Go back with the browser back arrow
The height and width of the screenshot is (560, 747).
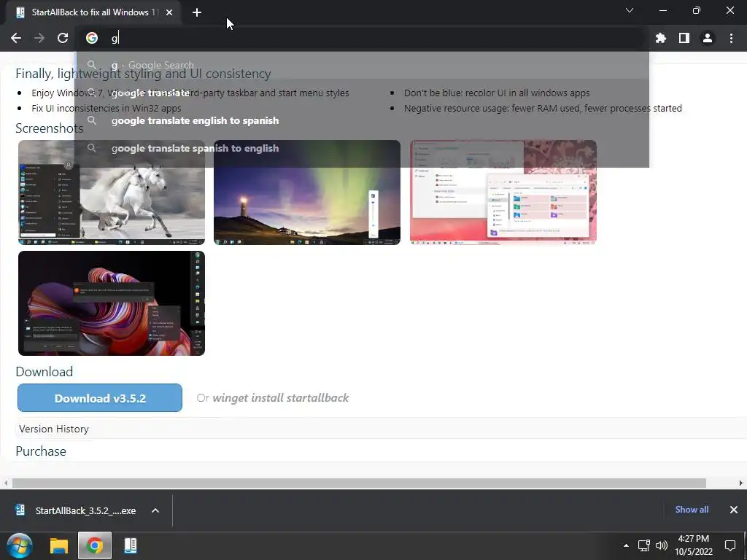point(16,38)
